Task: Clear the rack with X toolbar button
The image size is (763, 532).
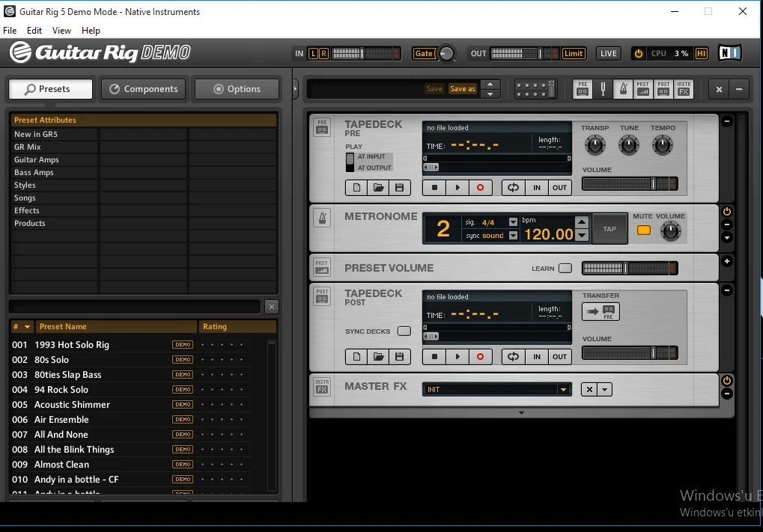Action: [x=719, y=89]
